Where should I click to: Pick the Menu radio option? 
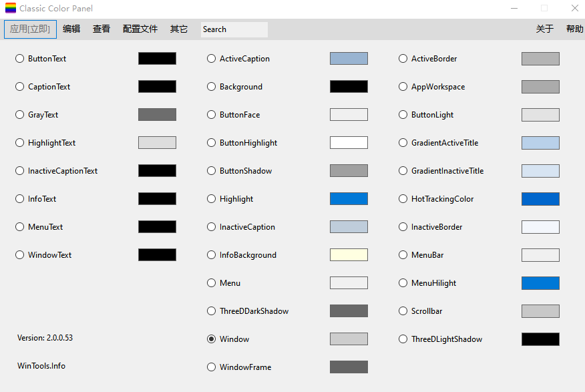pos(211,282)
